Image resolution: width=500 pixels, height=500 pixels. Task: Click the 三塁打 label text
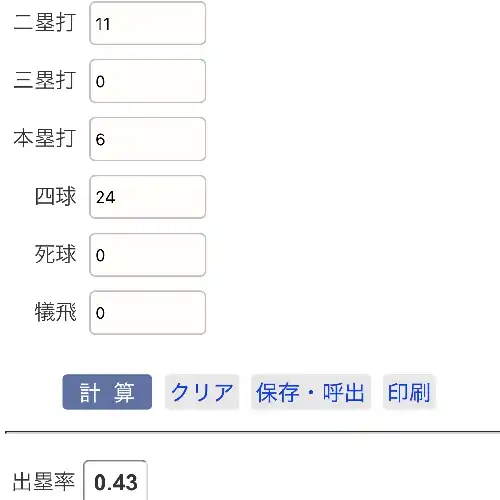coord(45,80)
